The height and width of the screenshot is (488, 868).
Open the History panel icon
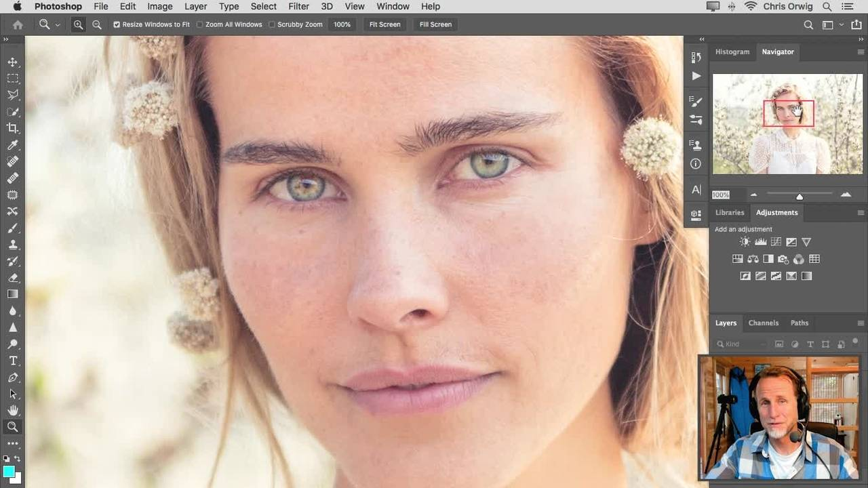(696, 58)
